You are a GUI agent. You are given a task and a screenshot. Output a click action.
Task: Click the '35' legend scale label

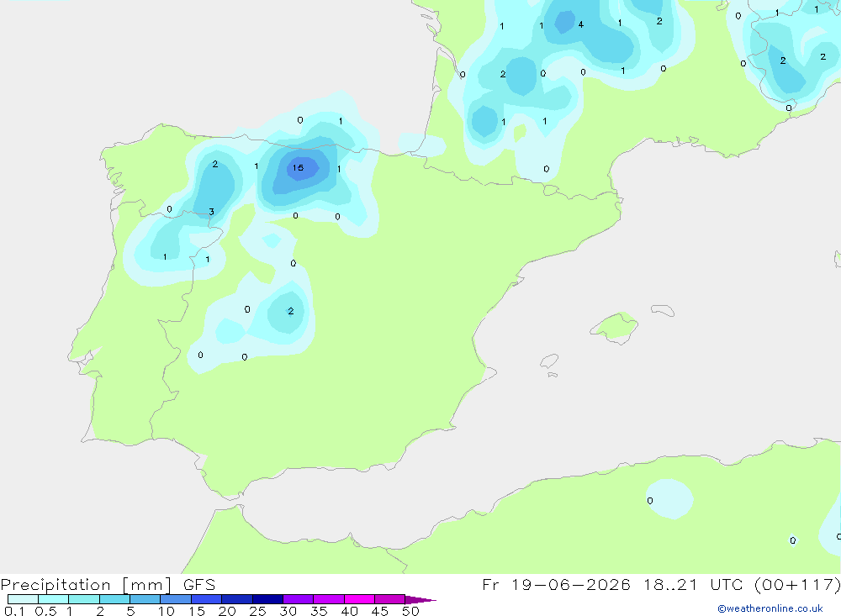(x=319, y=611)
